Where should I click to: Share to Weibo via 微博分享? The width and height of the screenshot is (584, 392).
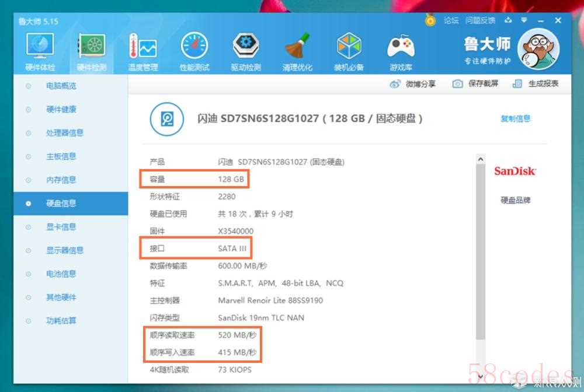(413, 84)
